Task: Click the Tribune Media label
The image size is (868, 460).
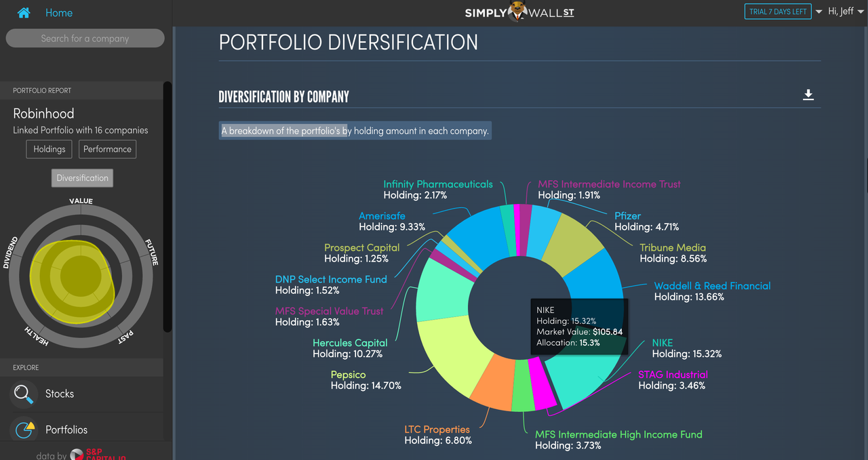Action: pyautogui.click(x=673, y=247)
